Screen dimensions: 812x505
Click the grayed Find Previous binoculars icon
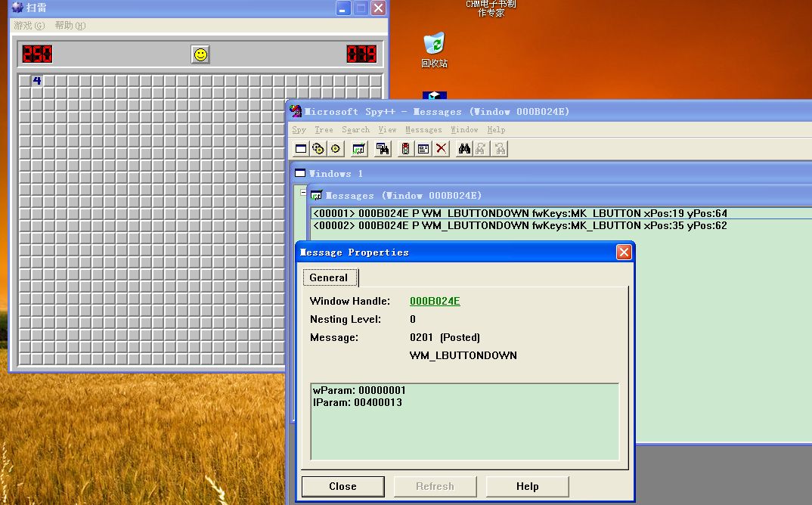[499, 149]
